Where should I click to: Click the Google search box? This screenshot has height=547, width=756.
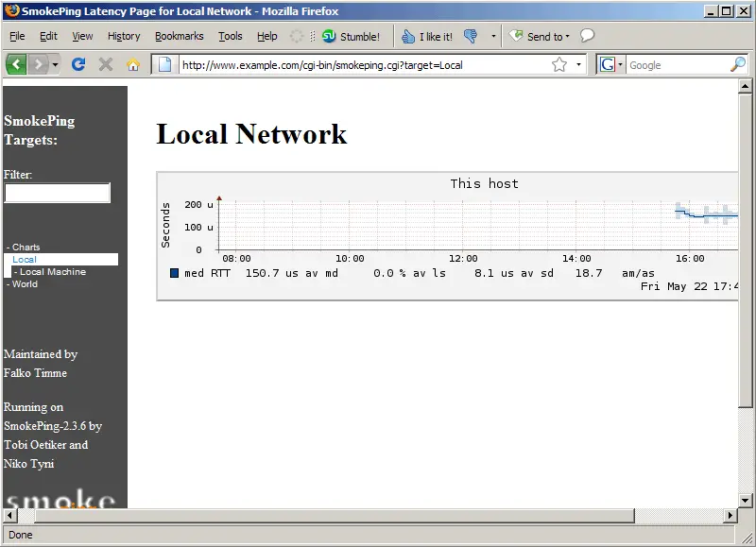point(678,65)
